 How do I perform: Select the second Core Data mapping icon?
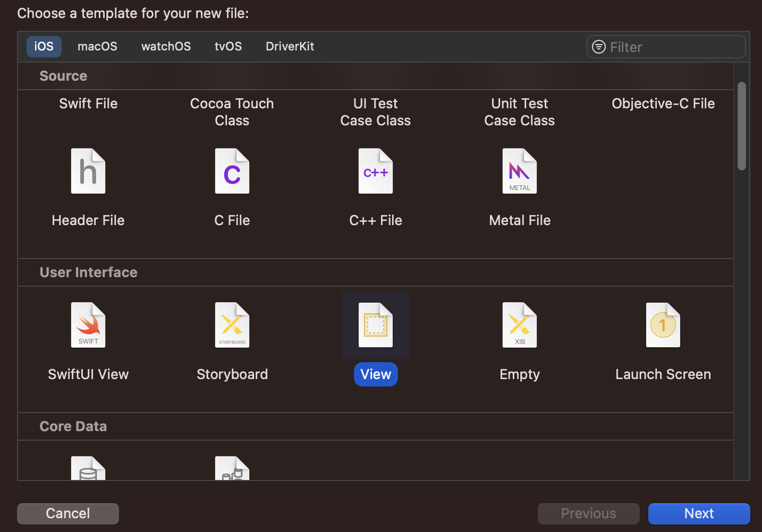[232, 468]
